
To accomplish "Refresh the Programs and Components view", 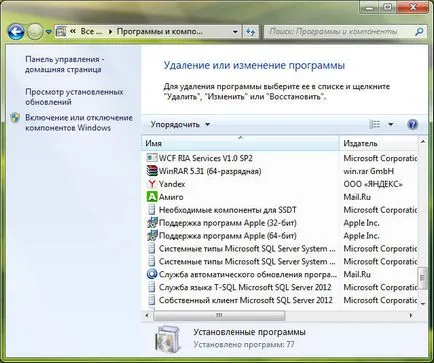I will tap(251, 32).
